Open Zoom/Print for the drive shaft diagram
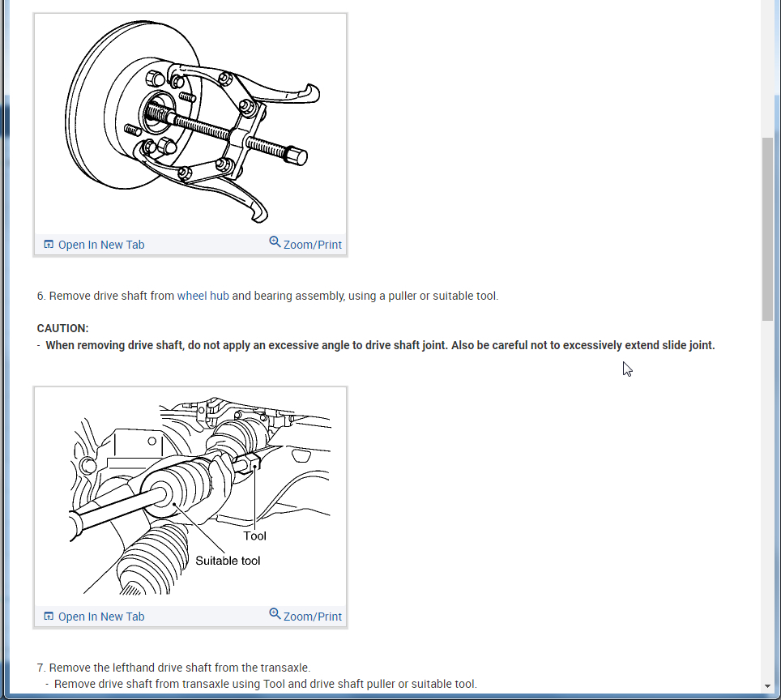Screen dimensions: 781x700 pos(305,615)
